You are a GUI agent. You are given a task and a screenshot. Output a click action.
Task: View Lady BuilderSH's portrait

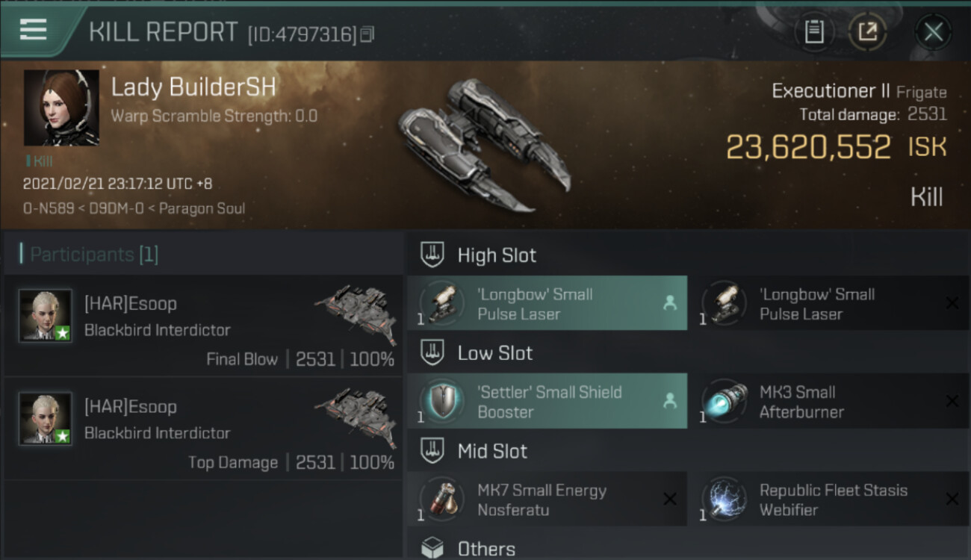(61, 108)
